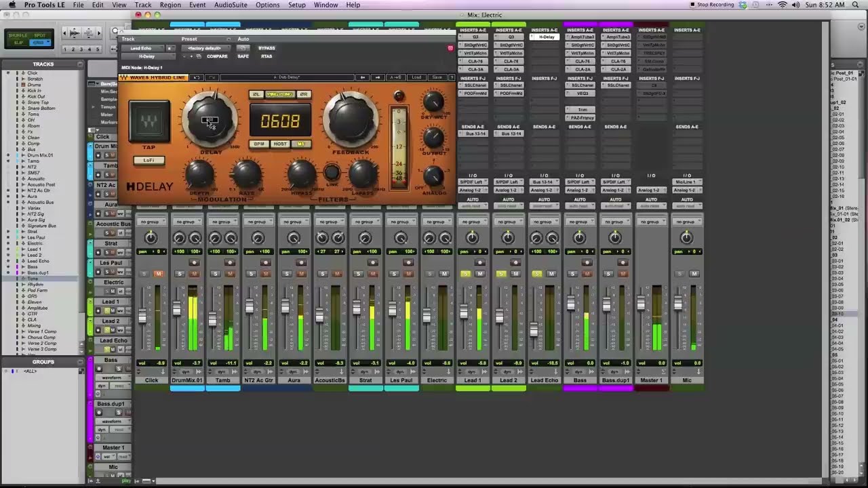Click the H-Delay Load button
The height and width of the screenshot is (488, 868).
(416, 77)
